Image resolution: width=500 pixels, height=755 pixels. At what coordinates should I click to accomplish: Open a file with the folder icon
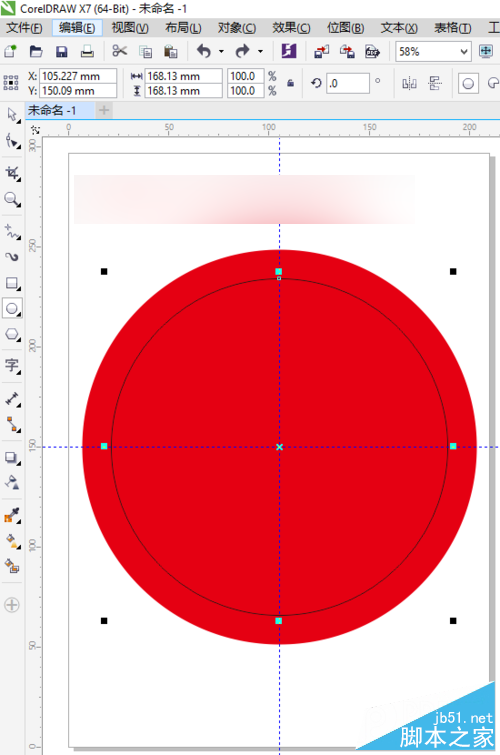[x=36, y=51]
